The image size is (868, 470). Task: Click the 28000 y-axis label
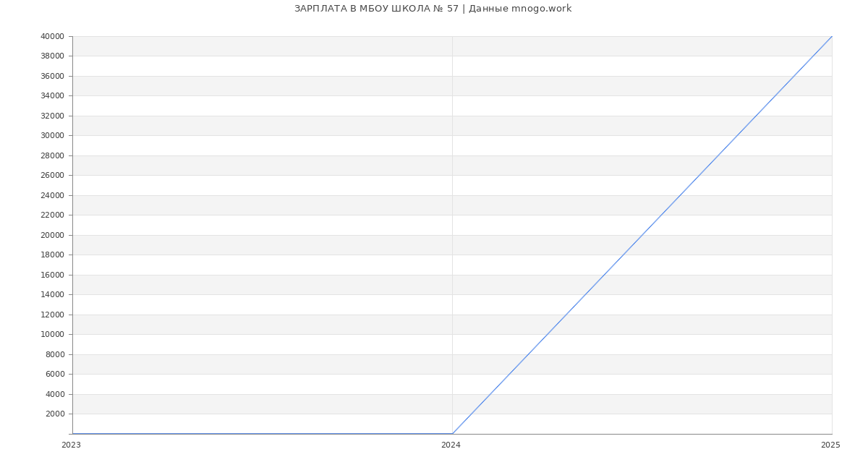(52, 155)
